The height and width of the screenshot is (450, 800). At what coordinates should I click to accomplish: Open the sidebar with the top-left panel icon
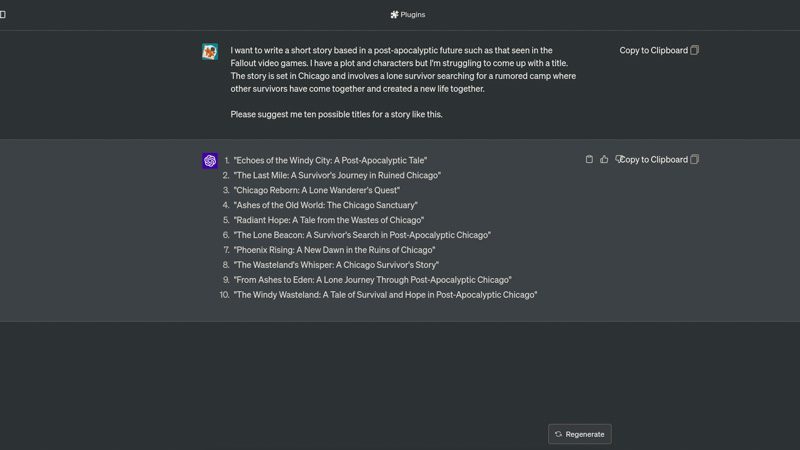3,14
